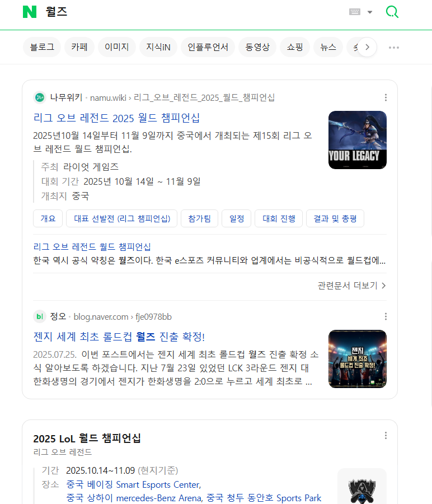Click the search input field containing 월즈
The width and height of the screenshot is (432, 504).
point(192,12)
